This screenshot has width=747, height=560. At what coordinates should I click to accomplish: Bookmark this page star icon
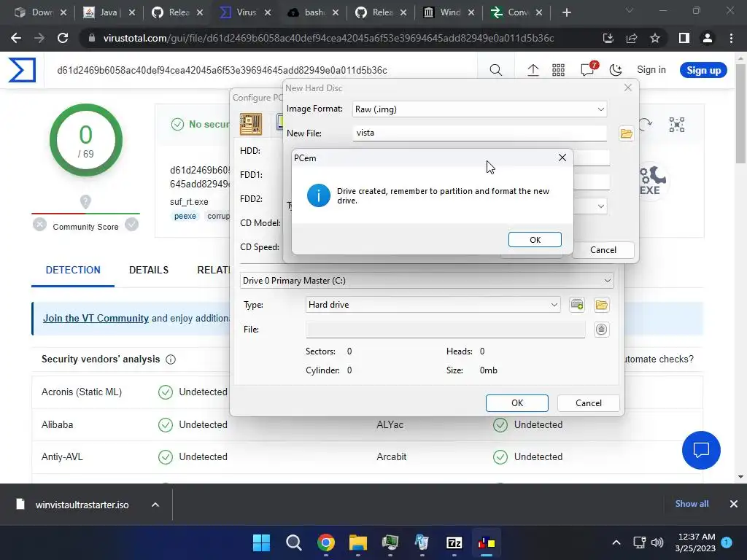pos(655,38)
